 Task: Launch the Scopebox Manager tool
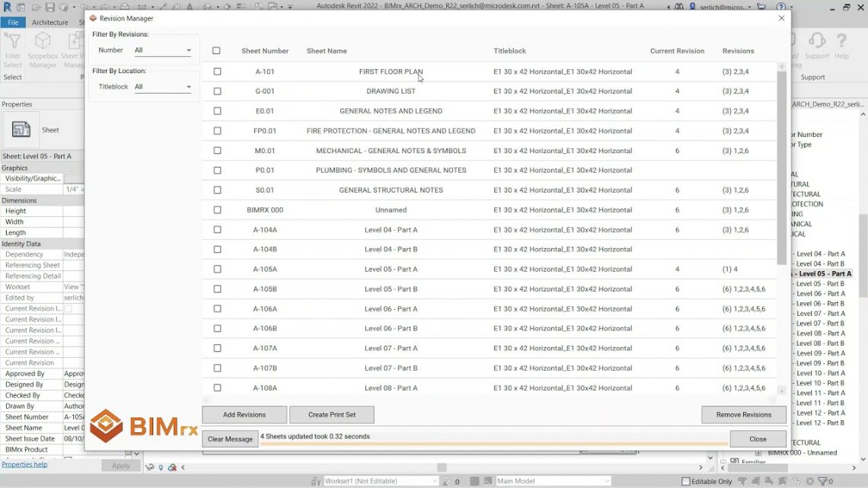pyautogui.click(x=42, y=47)
